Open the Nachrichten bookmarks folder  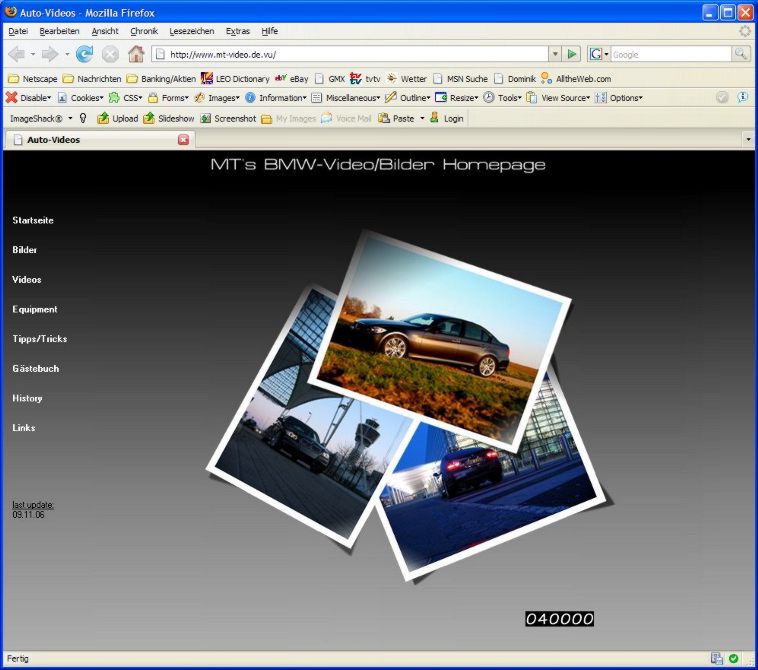pyautogui.click(x=92, y=78)
